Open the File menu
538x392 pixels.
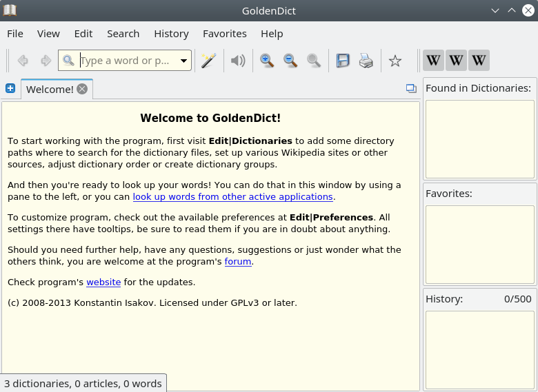pyautogui.click(x=15, y=34)
